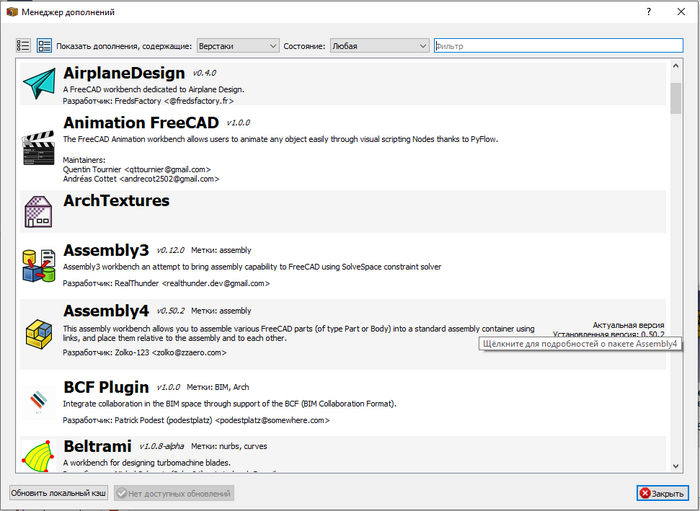The width and height of the screenshot is (700, 511).
Task: Open the Assembly4 package title
Action: pyautogui.click(x=107, y=309)
